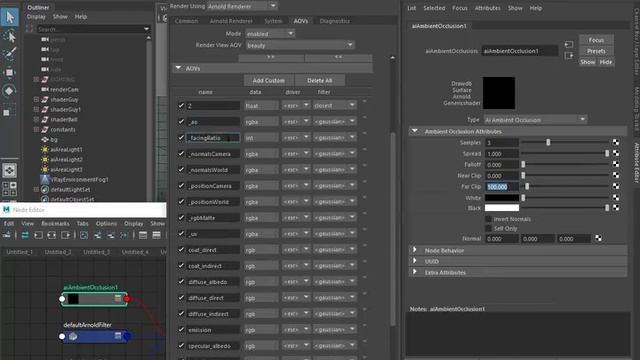Click the Focus button

tap(596, 40)
